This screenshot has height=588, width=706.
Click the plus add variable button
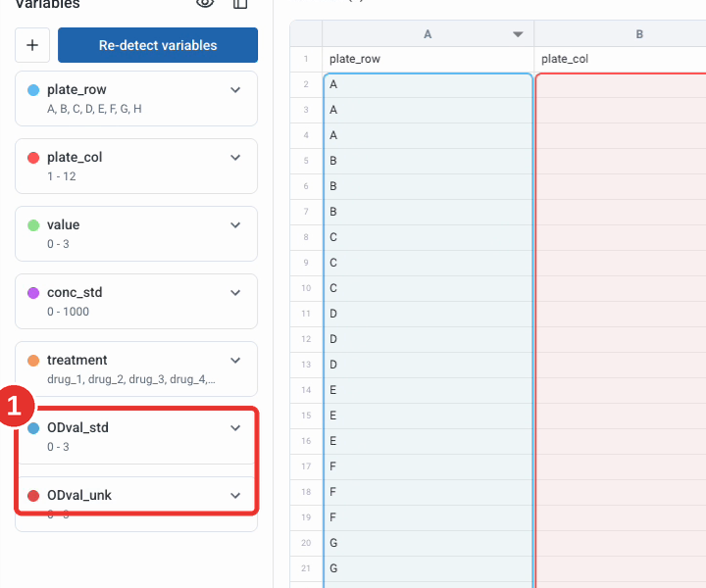32,45
